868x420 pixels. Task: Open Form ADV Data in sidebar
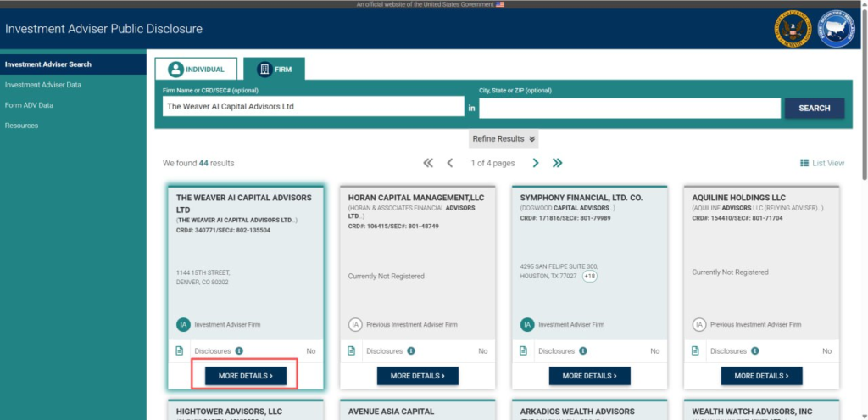pos(29,105)
